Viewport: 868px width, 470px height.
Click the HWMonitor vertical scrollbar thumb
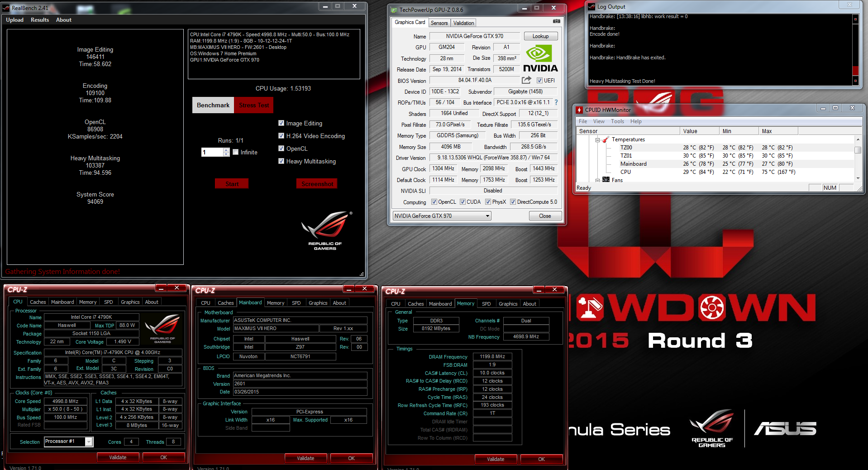tap(858, 150)
